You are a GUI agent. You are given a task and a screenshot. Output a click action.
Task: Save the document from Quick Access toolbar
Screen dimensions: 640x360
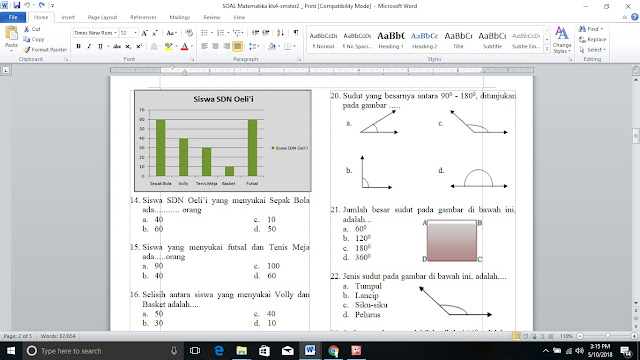17,5
